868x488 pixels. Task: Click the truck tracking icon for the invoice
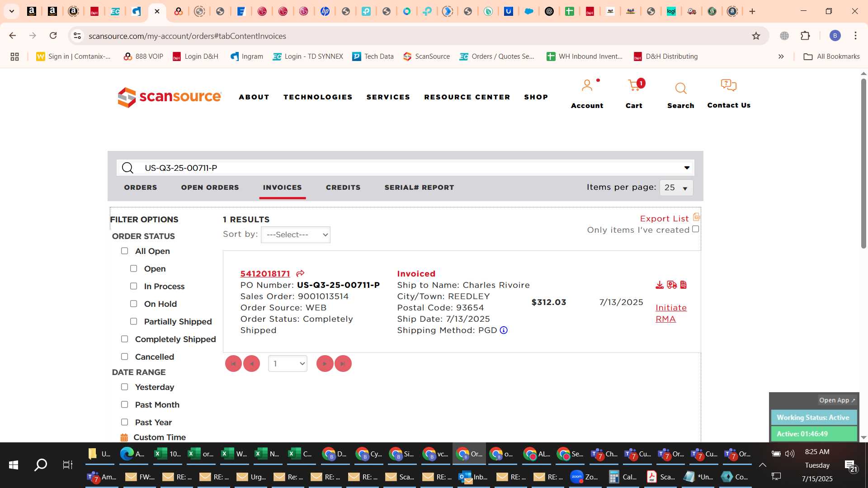672,285
